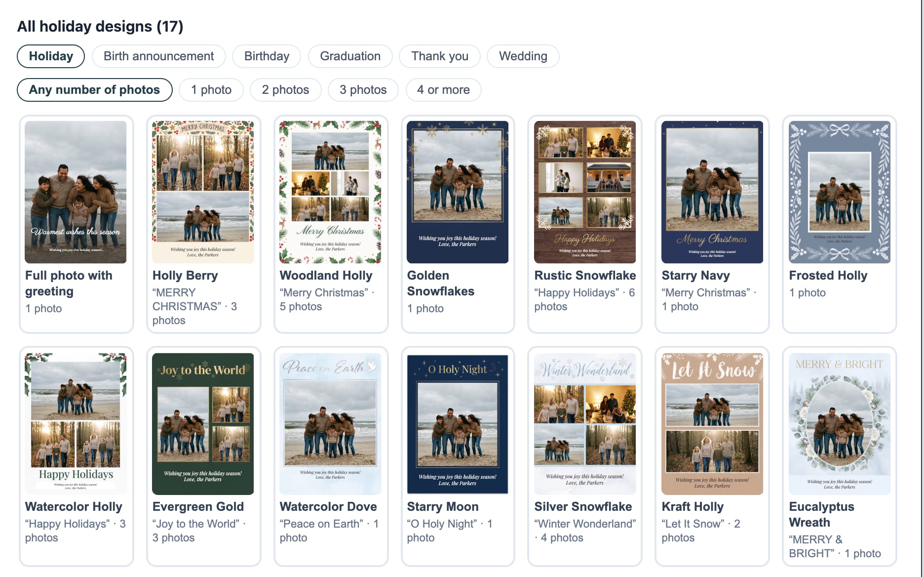Filter by 3 photos layouts
The image size is (924, 577).
click(363, 90)
